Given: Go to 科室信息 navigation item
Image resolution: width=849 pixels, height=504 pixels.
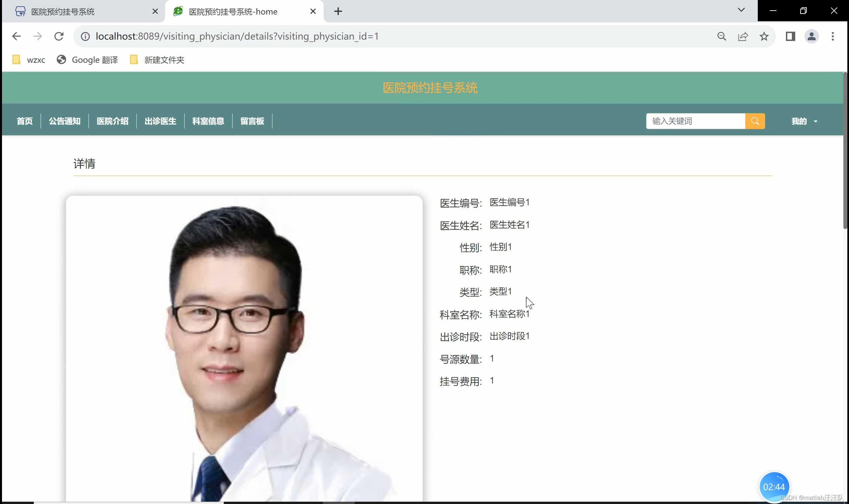Looking at the screenshot, I should (208, 121).
